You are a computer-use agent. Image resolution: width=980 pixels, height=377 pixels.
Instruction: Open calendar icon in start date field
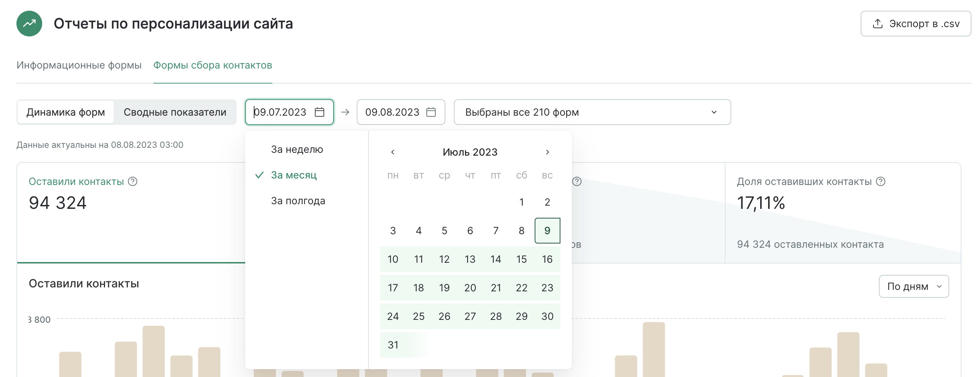[x=320, y=112]
